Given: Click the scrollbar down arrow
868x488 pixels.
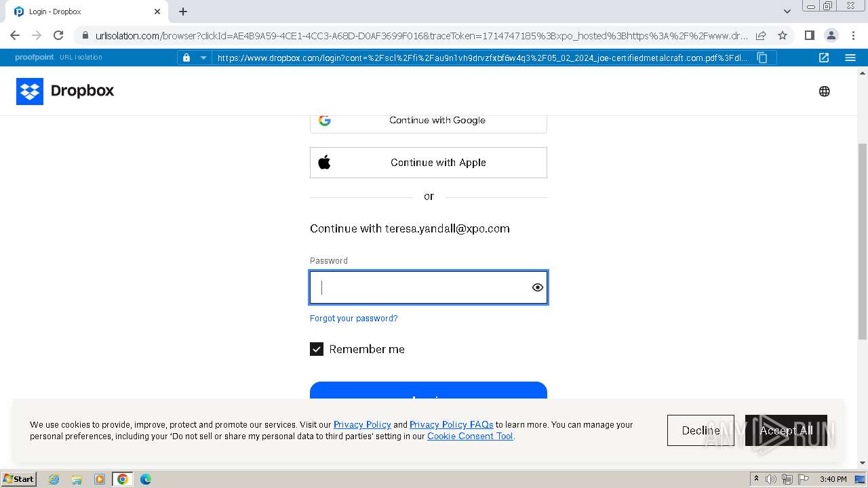Looking at the screenshot, I should coord(863,463).
